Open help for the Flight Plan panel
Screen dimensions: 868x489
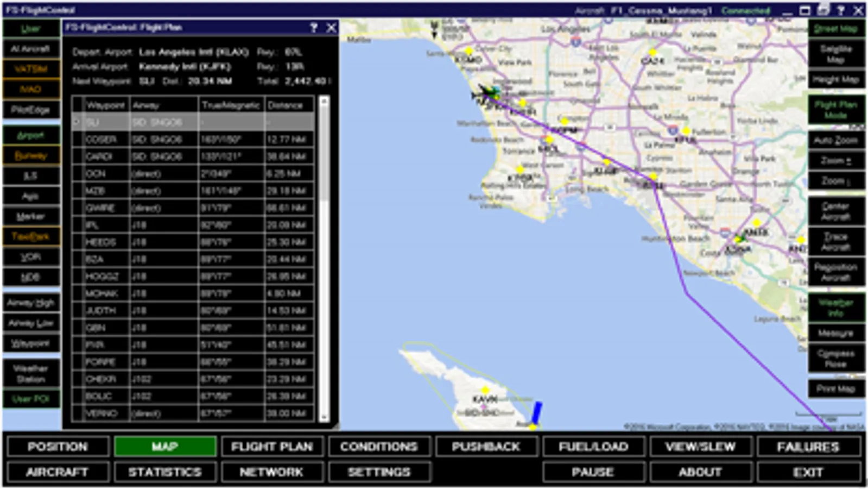313,28
